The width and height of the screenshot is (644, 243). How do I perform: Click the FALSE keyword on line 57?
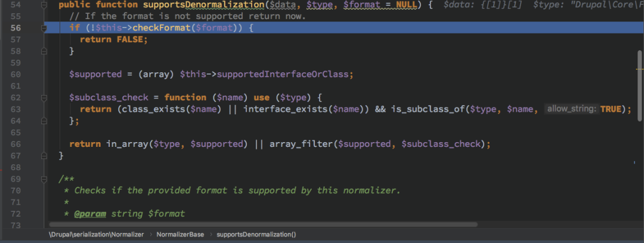click(x=129, y=39)
